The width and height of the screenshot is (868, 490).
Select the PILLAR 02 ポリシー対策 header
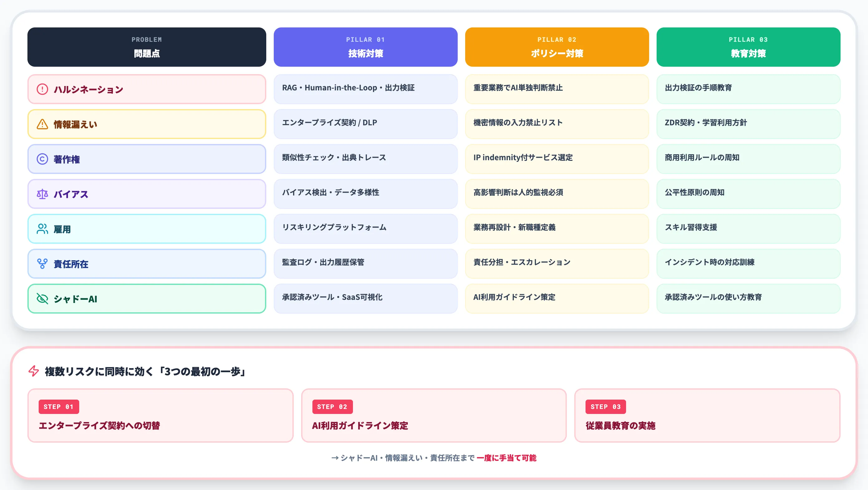(x=557, y=47)
